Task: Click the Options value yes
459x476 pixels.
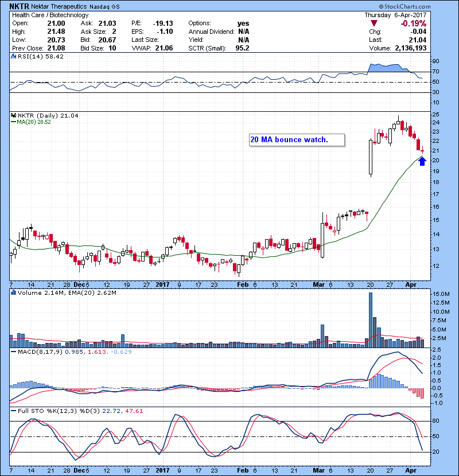Action: click(x=243, y=24)
